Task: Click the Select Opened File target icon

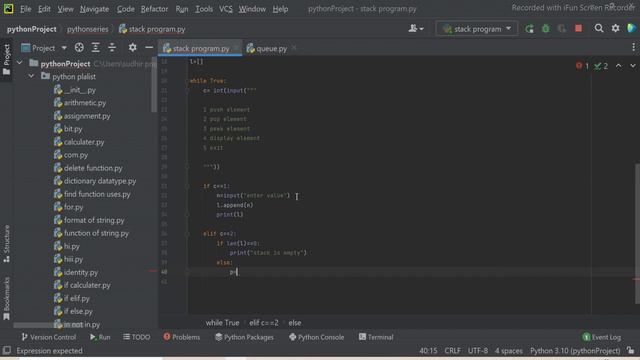Action: click(x=79, y=48)
